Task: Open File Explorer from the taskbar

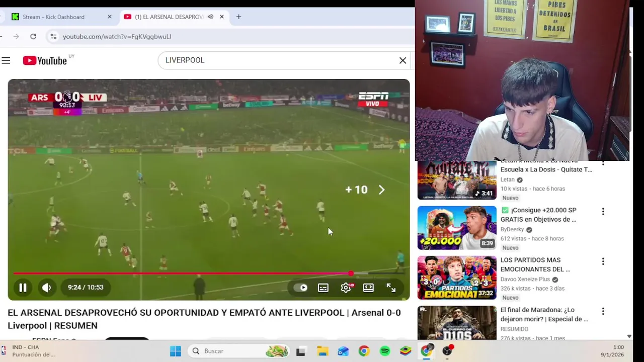Action: (322, 351)
